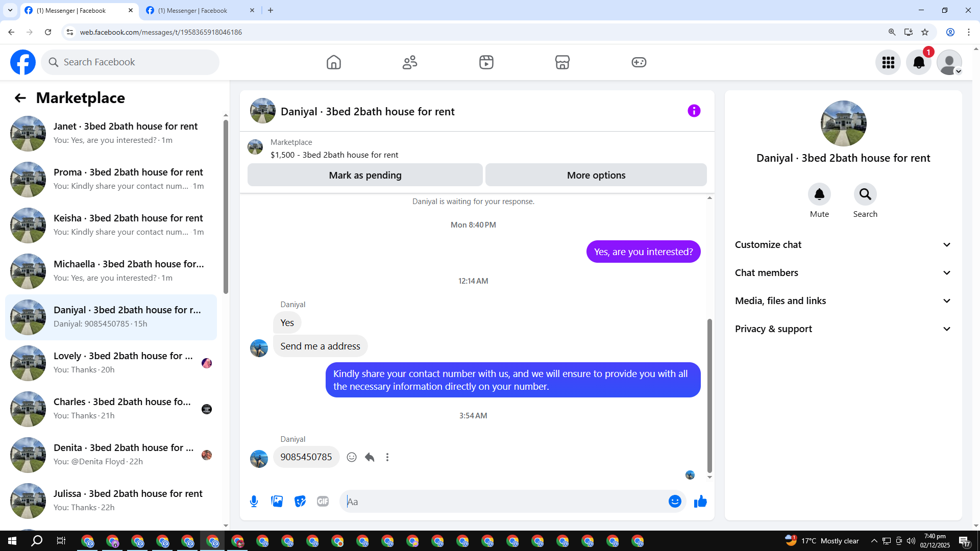Image resolution: width=980 pixels, height=551 pixels.
Task: Click the More options button
Action: pos(596,175)
